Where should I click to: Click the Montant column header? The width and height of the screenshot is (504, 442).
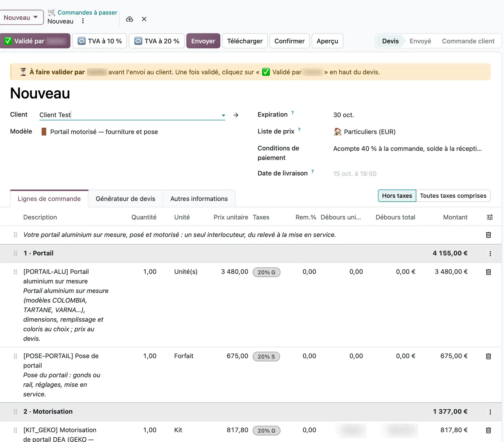click(455, 217)
